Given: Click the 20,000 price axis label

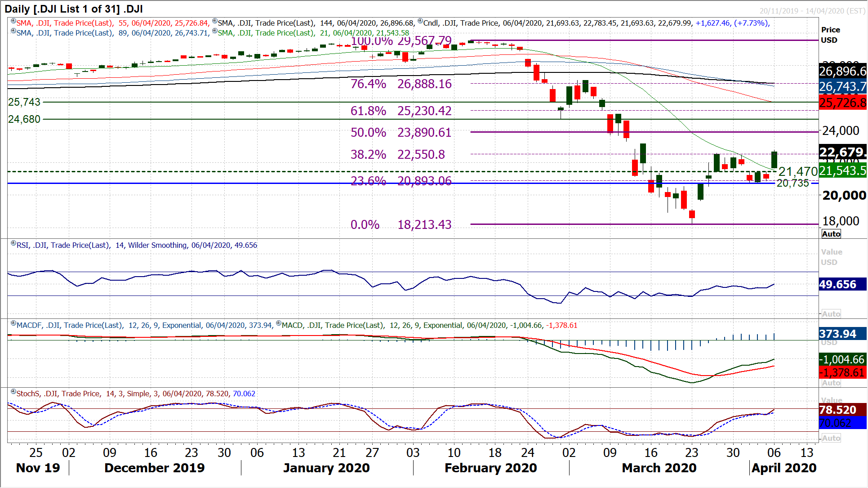Looking at the screenshot, I should (x=844, y=195).
